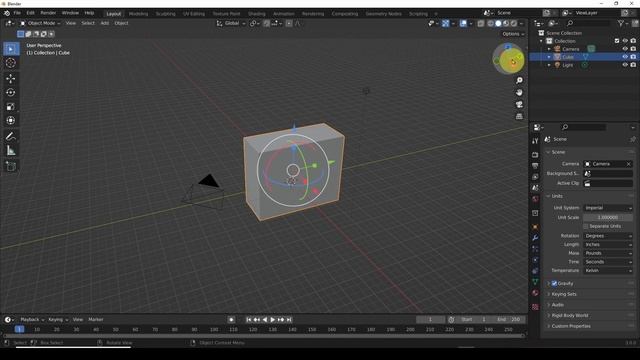Viewport: 640px width, 360px height.
Task: Disable the Cube in renders
Action: [633, 57]
